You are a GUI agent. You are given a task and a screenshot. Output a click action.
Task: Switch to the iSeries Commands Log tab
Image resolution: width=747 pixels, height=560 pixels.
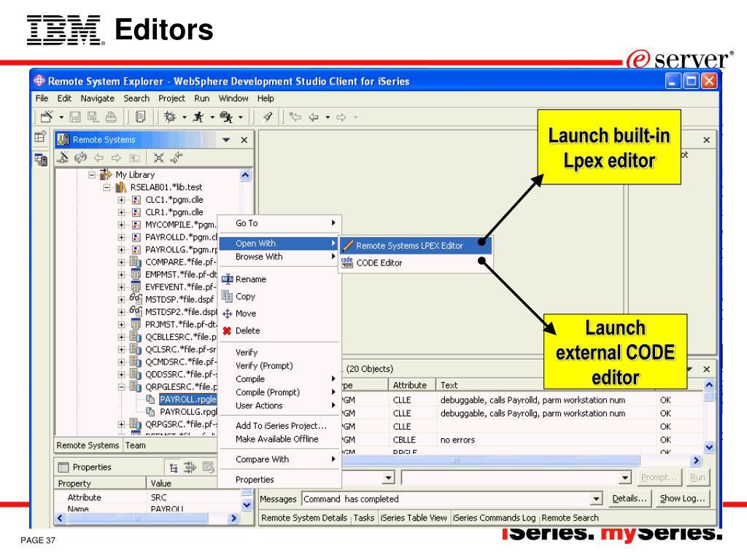pyautogui.click(x=494, y=518)
